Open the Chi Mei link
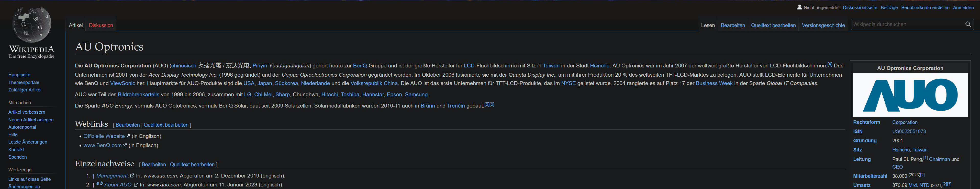Viewport: 980px width, 189px height. click(x=263, y=95)
